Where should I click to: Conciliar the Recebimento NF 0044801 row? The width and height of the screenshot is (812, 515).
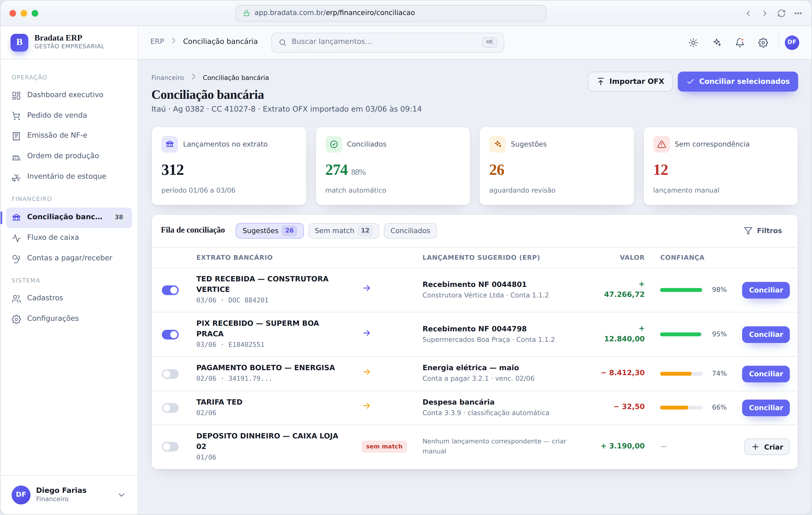tap(765, 290)
